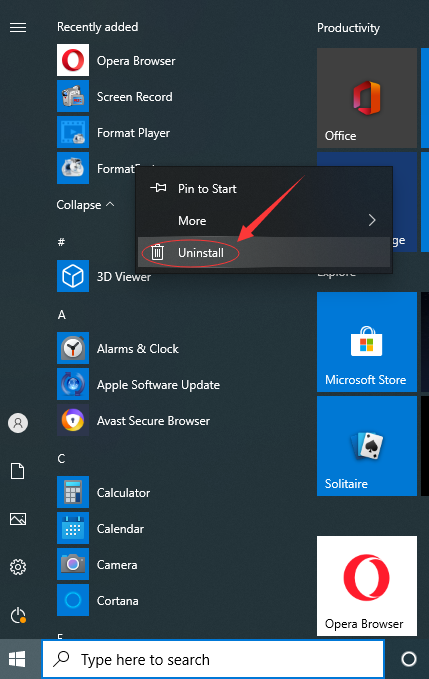Click the Opera Browser app icon in list
Screen dimensions: 429x679
pos(73,60)
